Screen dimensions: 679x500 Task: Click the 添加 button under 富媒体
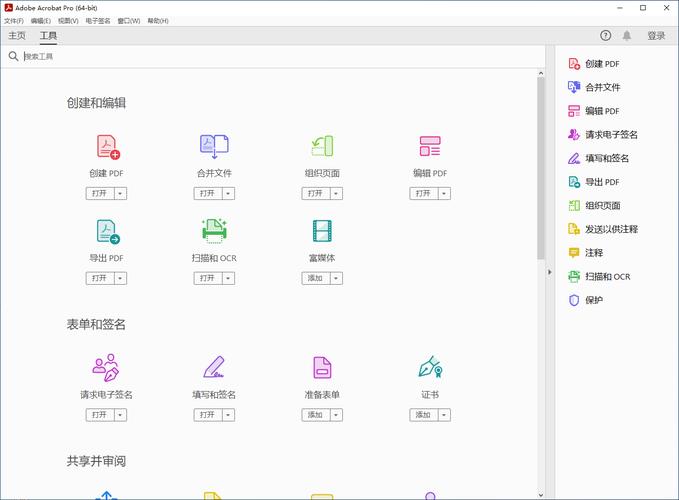(x=316, y=278)
